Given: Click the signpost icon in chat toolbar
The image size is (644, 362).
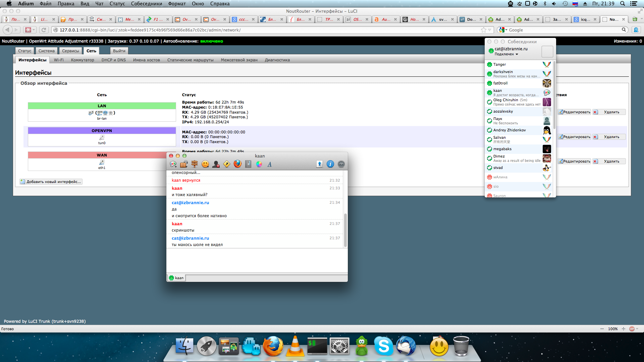Looking at the screenshot, I should pyautogui.click(x=195, y=164).
